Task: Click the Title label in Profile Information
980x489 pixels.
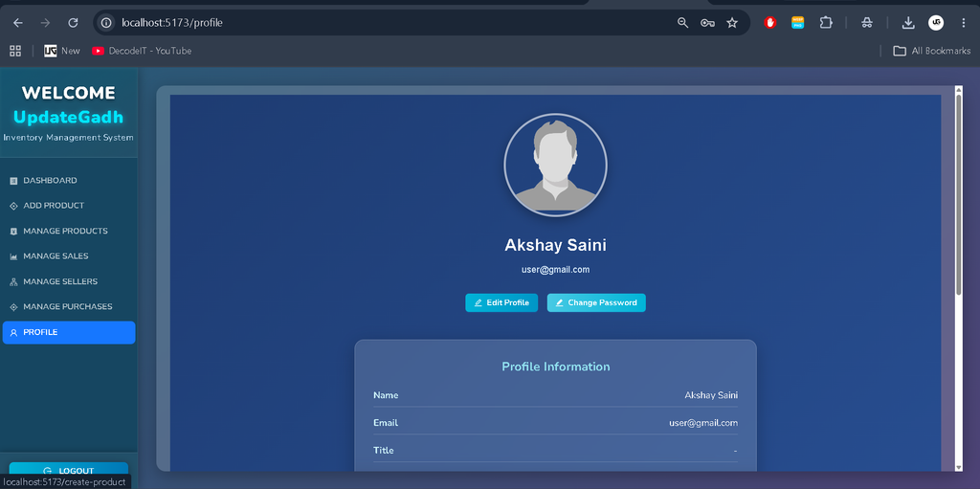Action: pos(384,450)
